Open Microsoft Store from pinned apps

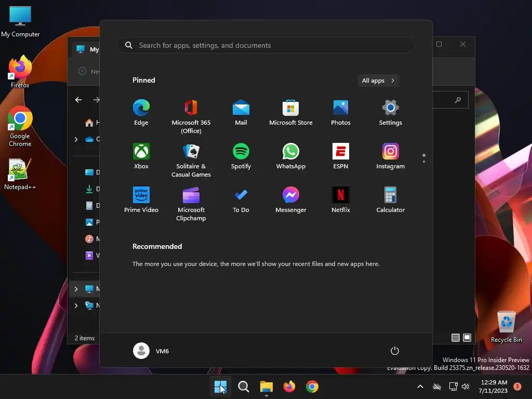[291, 113]
